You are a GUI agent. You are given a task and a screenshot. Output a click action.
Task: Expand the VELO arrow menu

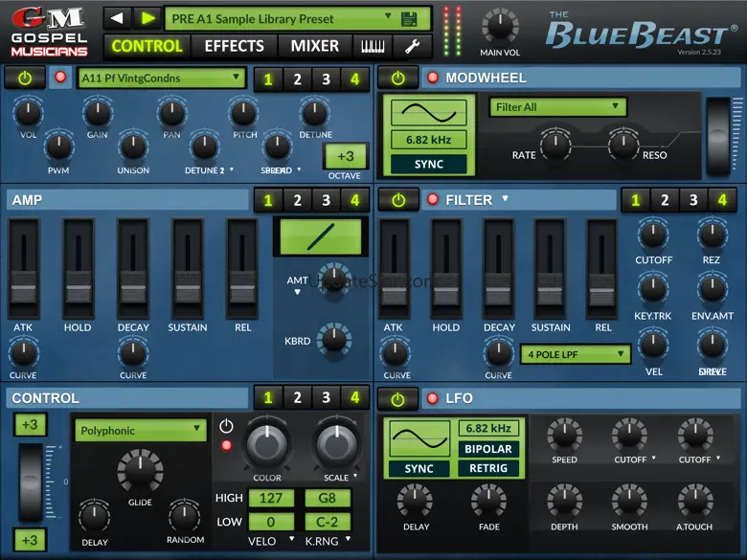point(291,539)
